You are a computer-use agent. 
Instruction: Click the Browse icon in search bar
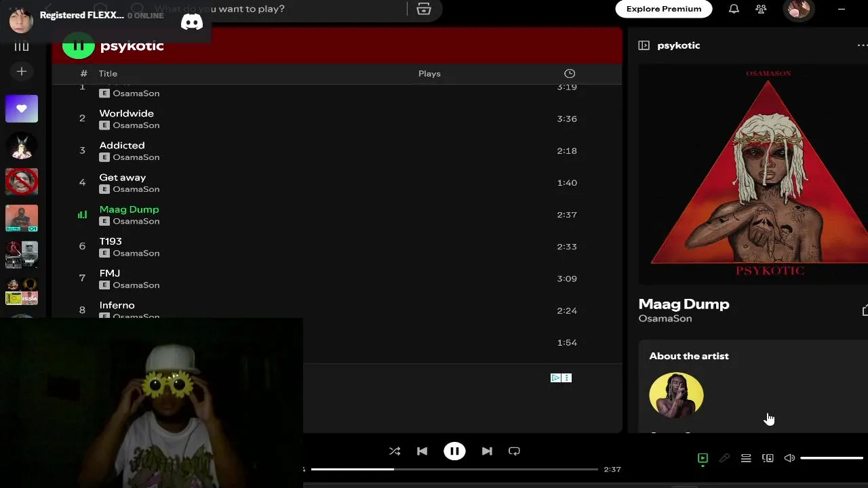424,9
